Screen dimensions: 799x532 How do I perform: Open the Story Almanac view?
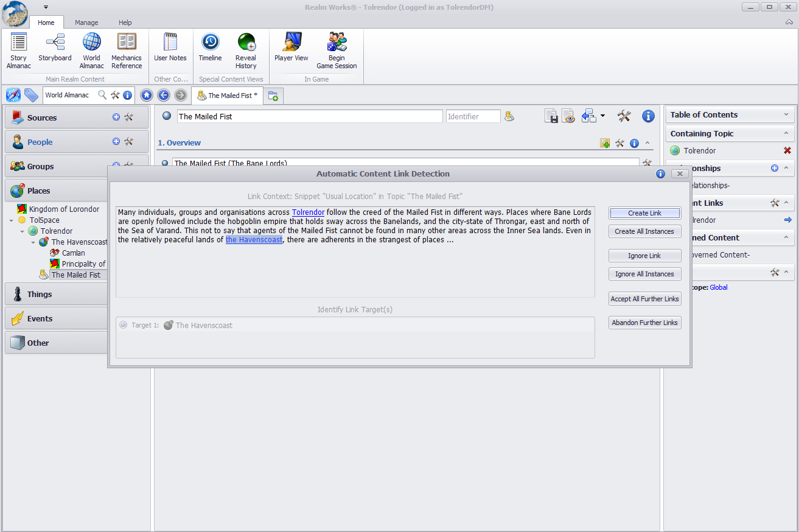click(x=18, y=51)
